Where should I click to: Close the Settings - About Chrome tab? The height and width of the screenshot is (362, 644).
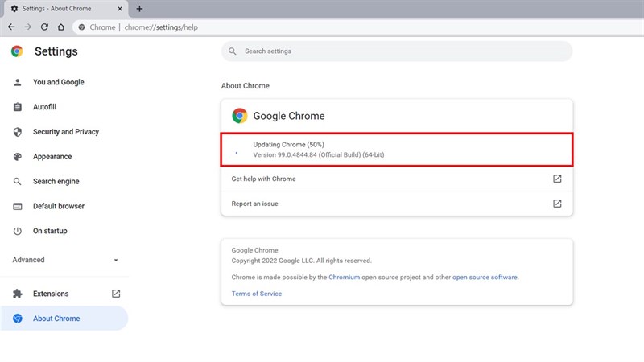coord(119,9)
